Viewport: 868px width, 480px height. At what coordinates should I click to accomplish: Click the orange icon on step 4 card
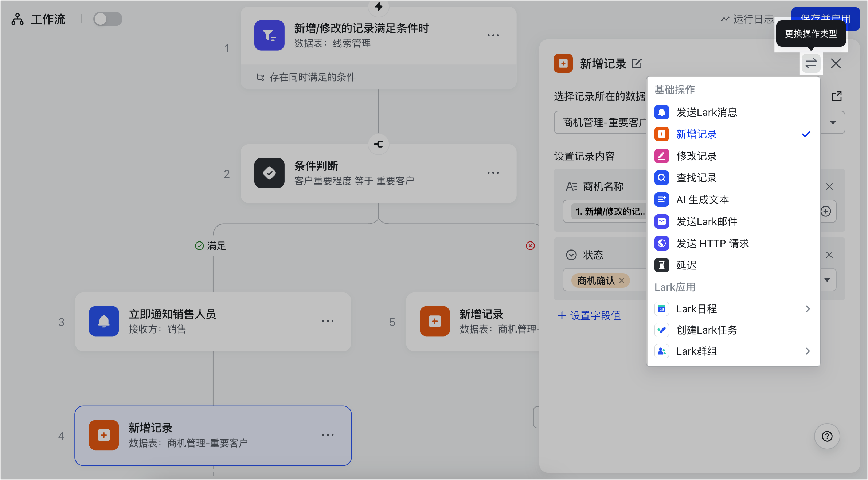click(x=104, y=435)
